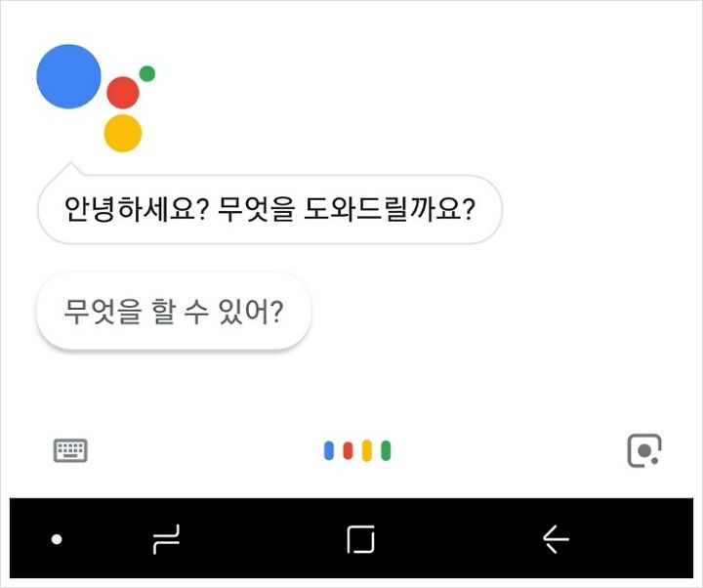Open the keyboard input icon
703x588 pixels.
(x=70, y=450)
